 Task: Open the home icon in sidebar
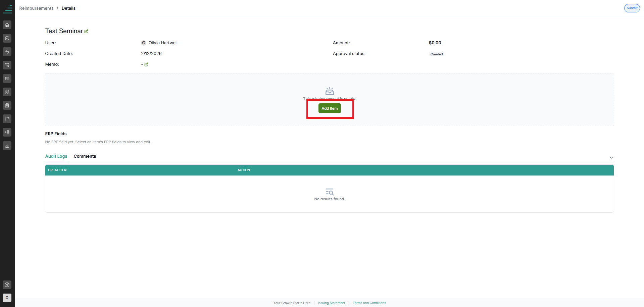[7, 25]
